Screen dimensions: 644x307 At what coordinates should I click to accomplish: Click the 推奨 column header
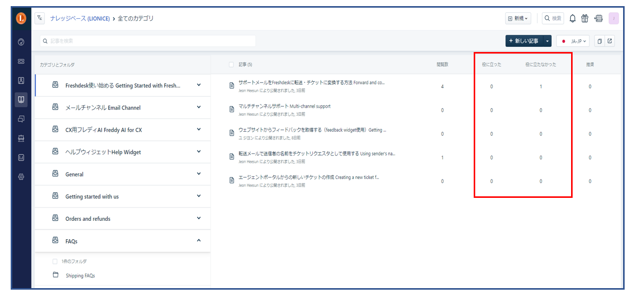(x=590, y=65)
